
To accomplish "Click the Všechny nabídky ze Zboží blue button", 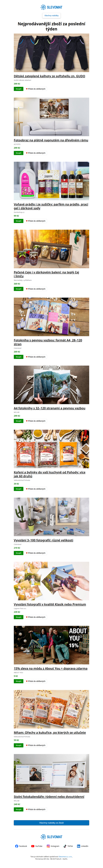I will (51, 823).
